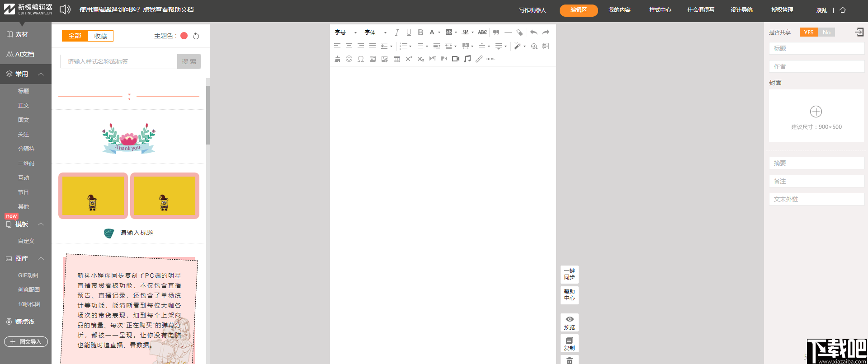The width and height of the screenshot is (868, 364).
Task: Reset the theme color
Action: click(196, 36)
